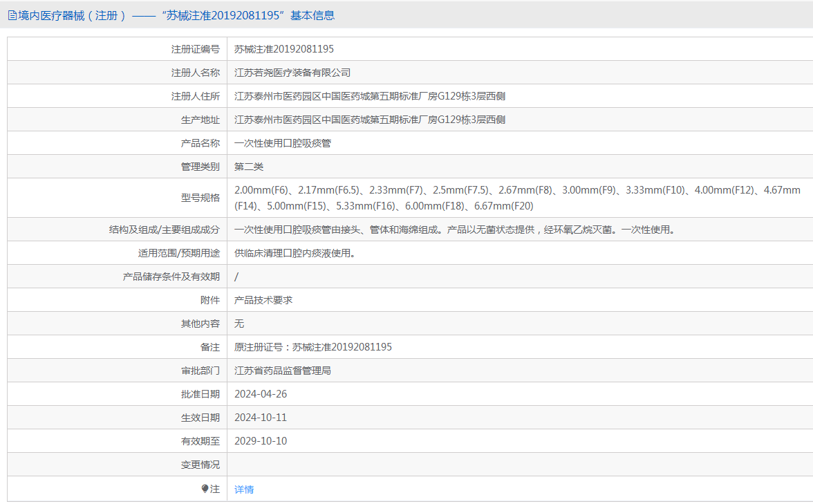Click the slash value for storage conditions
Screen dimensions: 813x504
(236, 277)
